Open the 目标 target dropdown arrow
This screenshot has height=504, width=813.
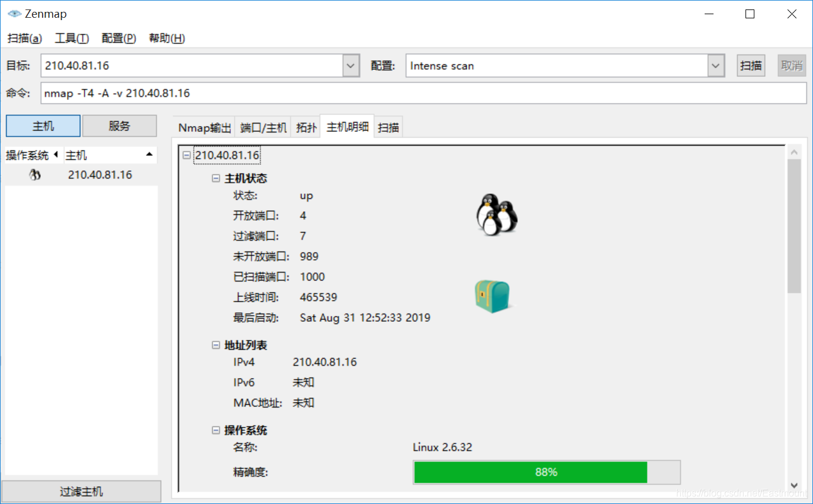[x=351, y=66]
